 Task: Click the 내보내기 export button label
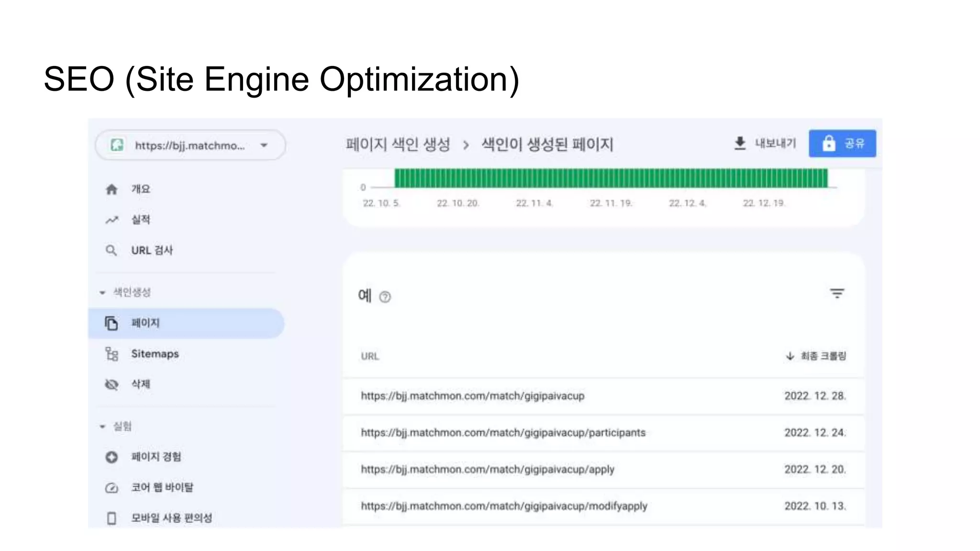click(x=775, y=143)
